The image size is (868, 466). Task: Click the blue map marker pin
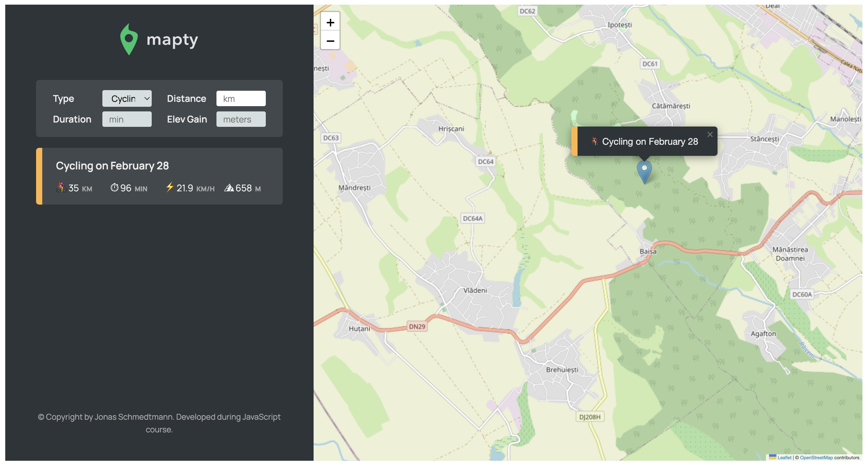point(644,172)
